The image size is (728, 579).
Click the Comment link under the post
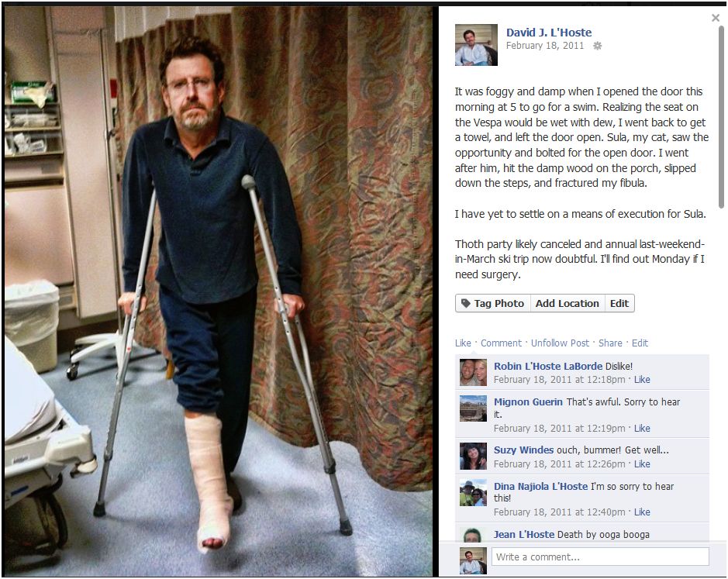(501, 343)
